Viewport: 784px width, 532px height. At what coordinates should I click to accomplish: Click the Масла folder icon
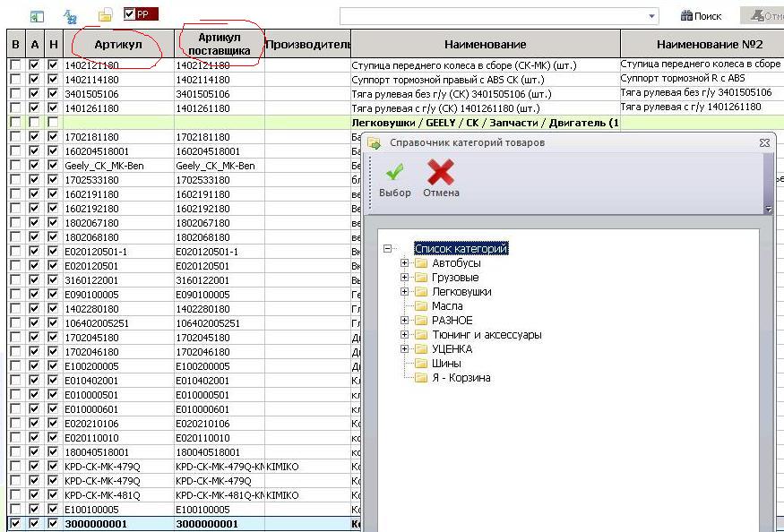click(x=421, y=306)
